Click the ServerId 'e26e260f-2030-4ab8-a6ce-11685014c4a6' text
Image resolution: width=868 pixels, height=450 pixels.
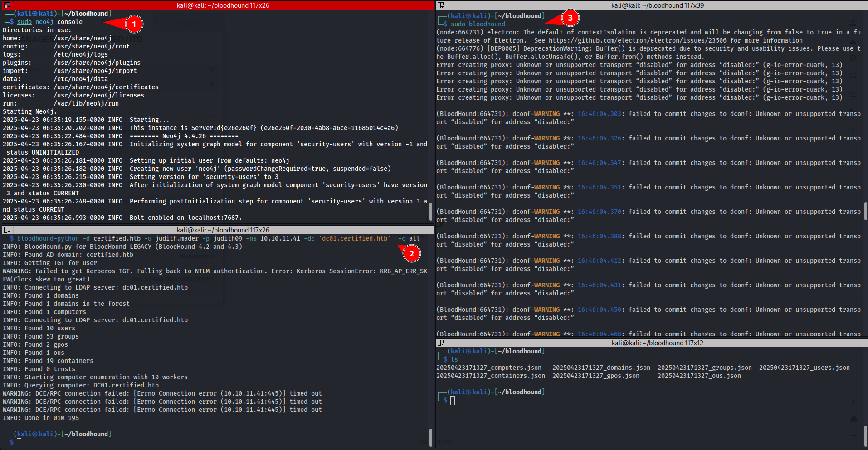coord(329,128)
